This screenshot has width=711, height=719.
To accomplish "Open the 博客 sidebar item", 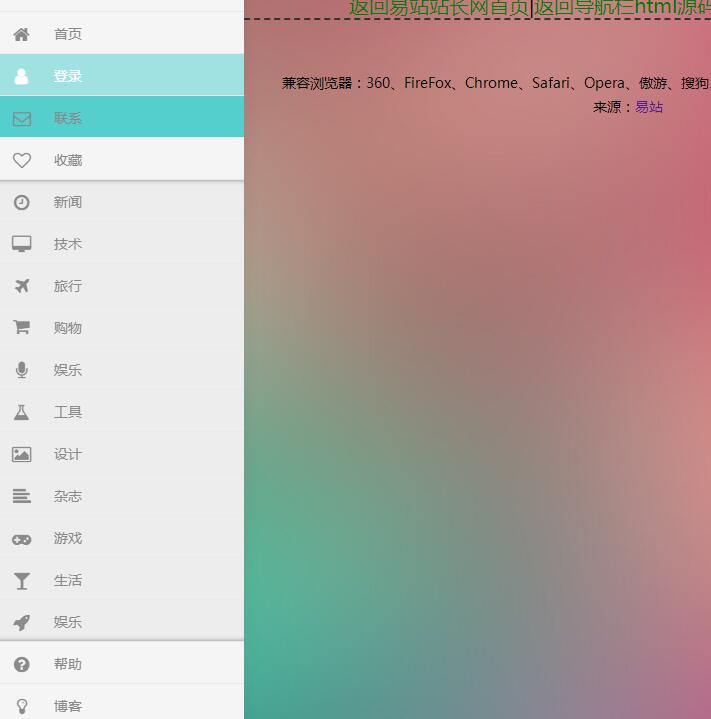I will 122,704.
